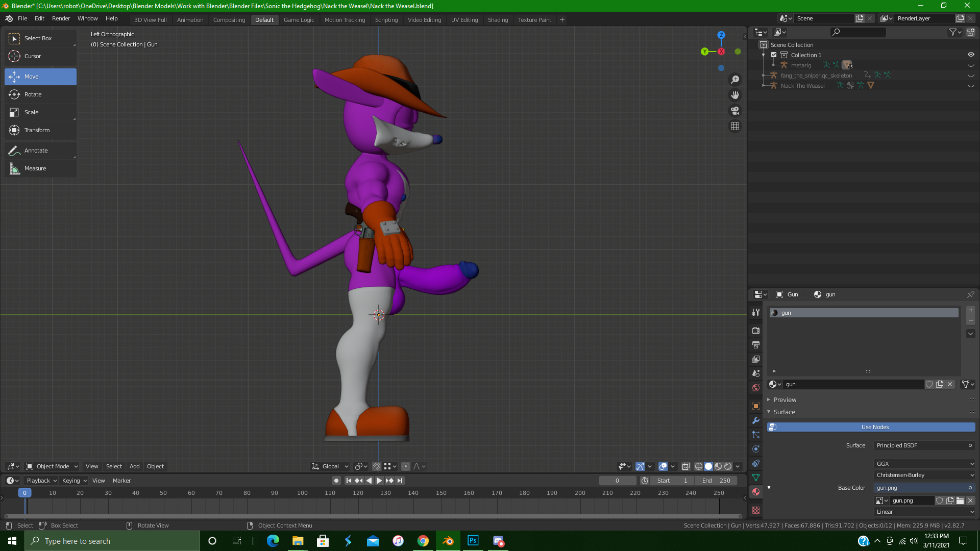
Task: Toggle proportional editing in viewport header
Action: point(406,466)
